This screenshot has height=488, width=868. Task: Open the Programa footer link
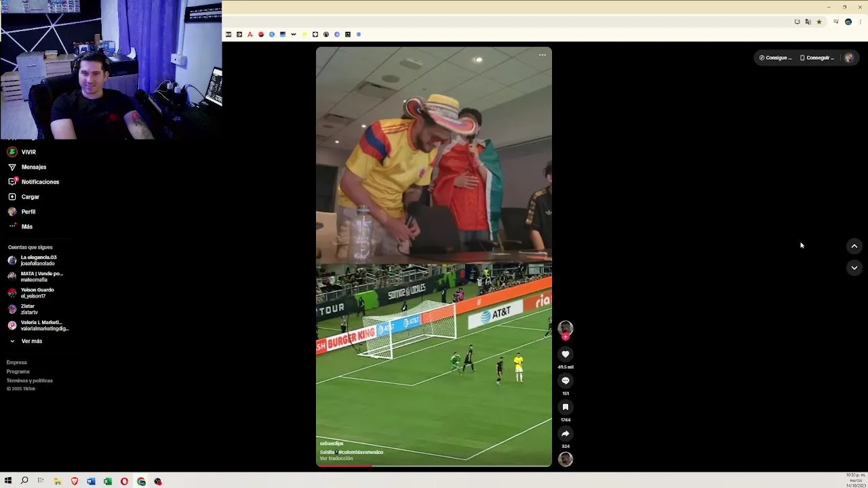click(18, 371)
